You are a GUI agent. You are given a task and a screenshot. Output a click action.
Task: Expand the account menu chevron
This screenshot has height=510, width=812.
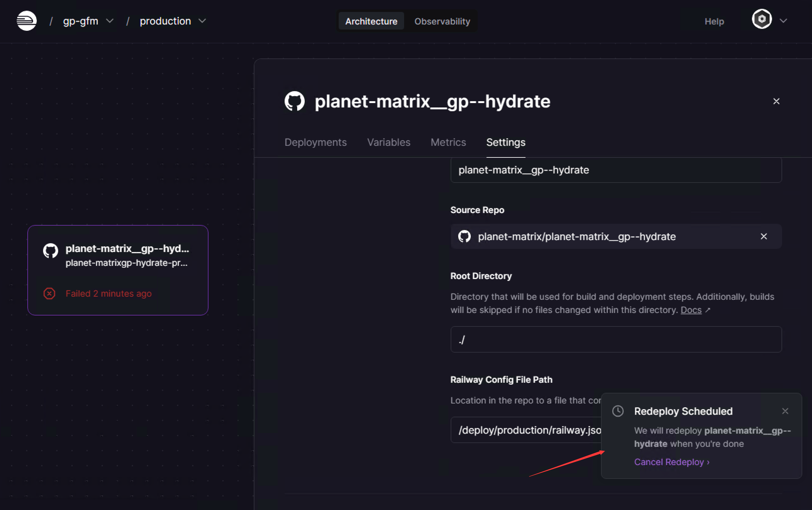[x=783, y=21]
